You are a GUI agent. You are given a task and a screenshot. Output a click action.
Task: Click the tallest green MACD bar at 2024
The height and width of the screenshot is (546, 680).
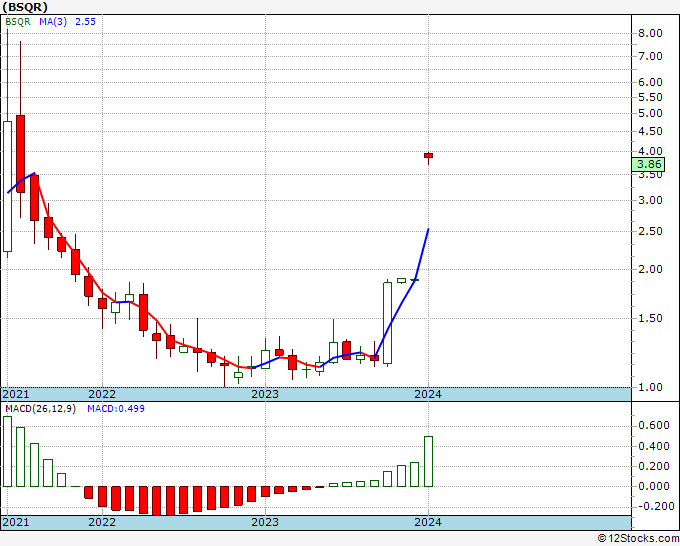click(428, 461)
